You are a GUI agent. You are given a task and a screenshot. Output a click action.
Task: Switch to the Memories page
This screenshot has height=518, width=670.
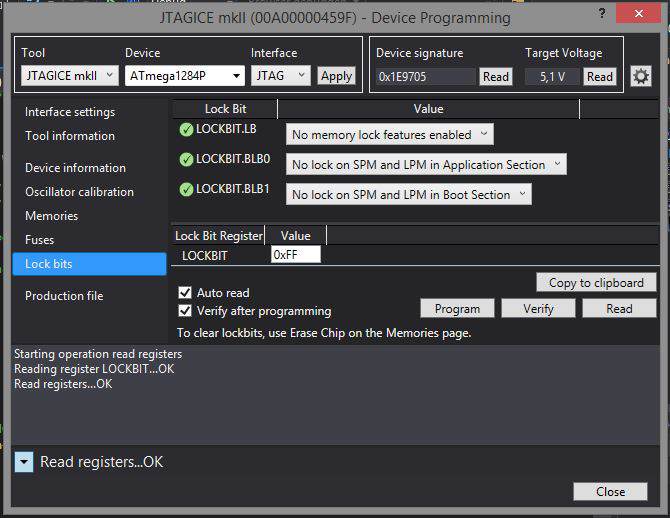click(x=52, y=216)
